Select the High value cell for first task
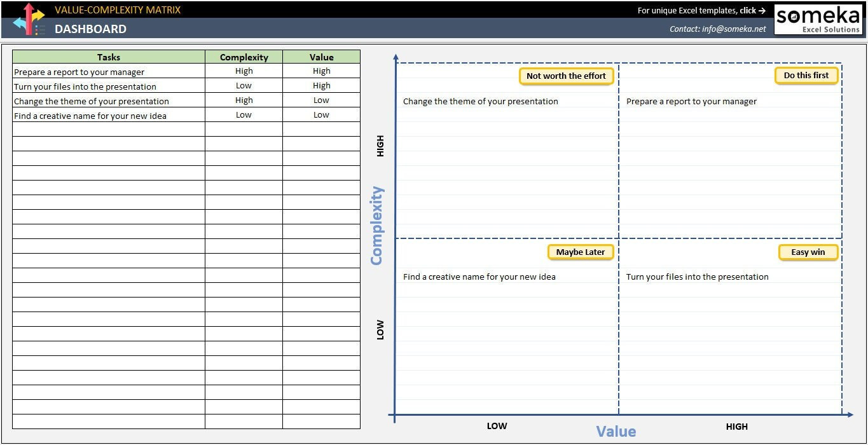868x445 pixels. [x=321, y=71]
